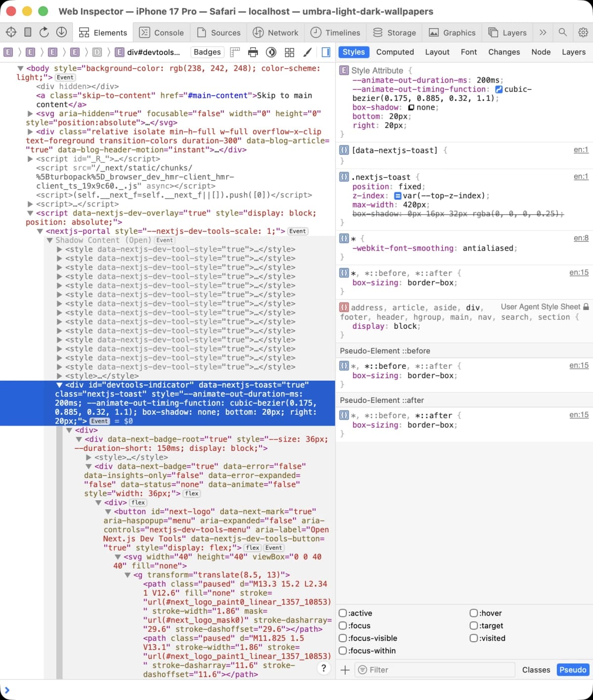The image size is (593, 700).
Task: Open en:1 link for .nextjs-toast rule
Action: click(581, 176)
